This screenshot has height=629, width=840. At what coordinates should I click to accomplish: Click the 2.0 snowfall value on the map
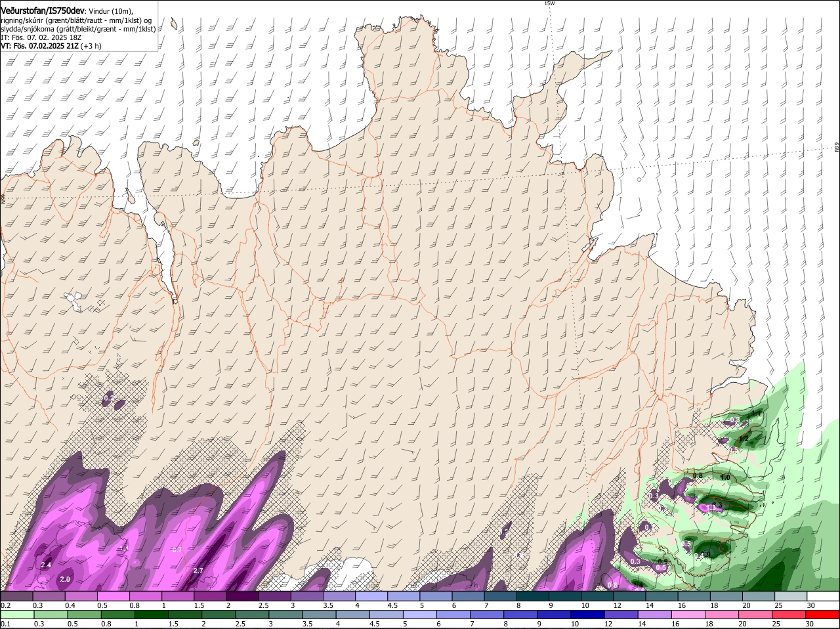(x=65, y=579)
